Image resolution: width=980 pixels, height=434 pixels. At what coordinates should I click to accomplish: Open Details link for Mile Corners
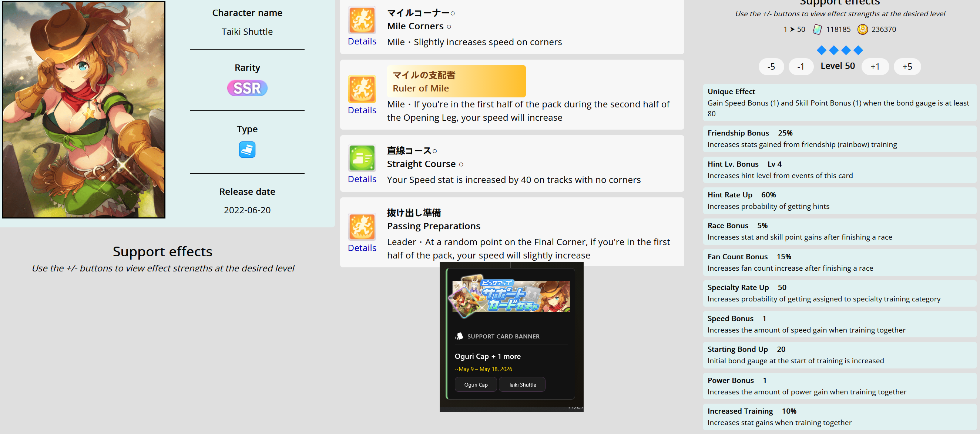click(362, 41)
